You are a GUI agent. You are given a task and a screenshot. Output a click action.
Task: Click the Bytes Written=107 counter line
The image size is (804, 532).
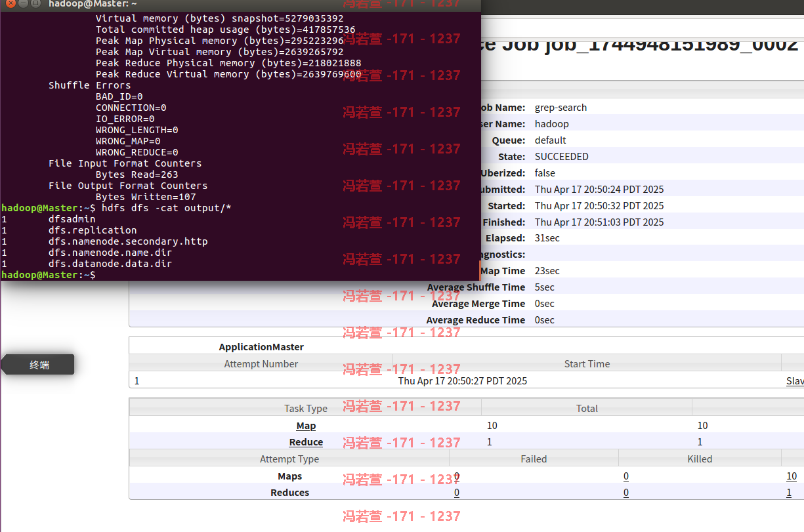click(x=146, y=197)
